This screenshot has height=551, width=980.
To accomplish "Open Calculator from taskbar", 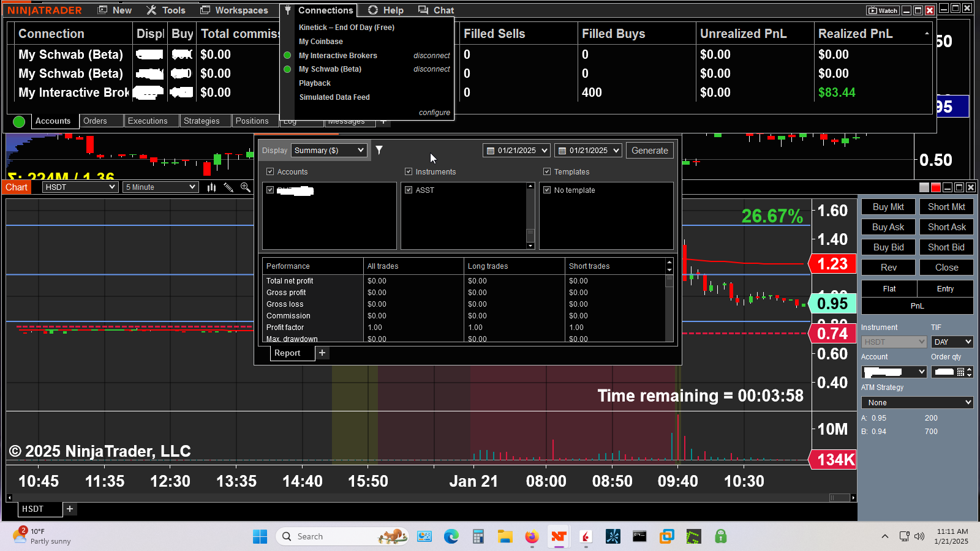I will click(x=478, y=537).
